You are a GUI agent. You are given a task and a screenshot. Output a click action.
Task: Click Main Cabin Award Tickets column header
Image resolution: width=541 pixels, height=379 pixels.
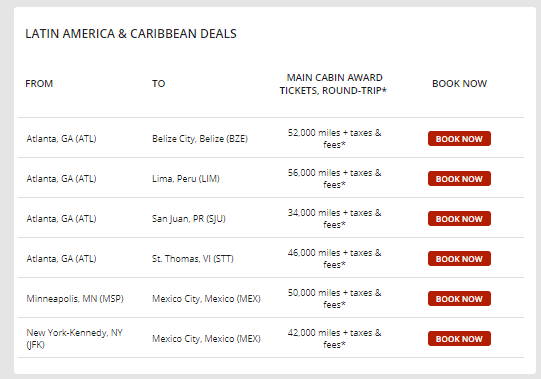point(333,84)
